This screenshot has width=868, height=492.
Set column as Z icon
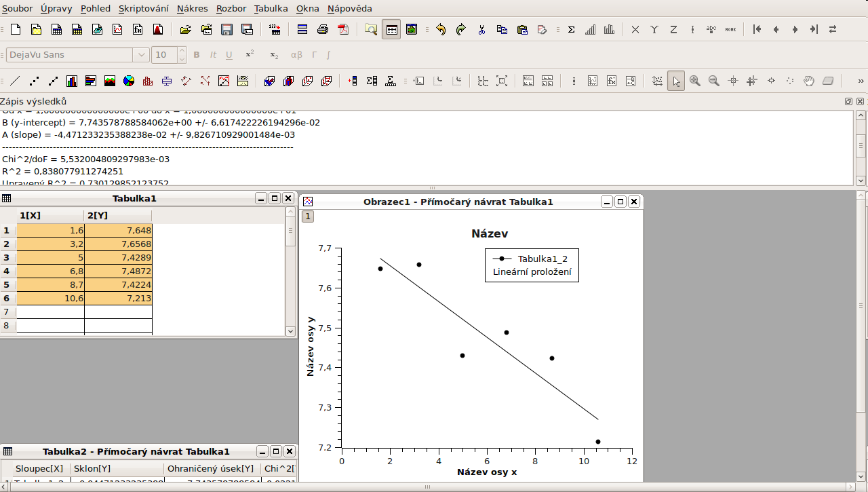click(x=673, y=29)
